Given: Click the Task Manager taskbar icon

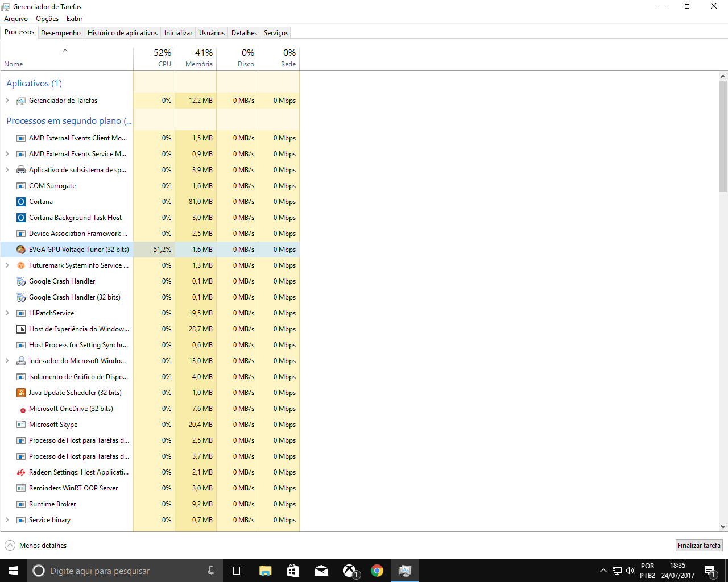Looking at the screenshot, I should coord(405,571).
